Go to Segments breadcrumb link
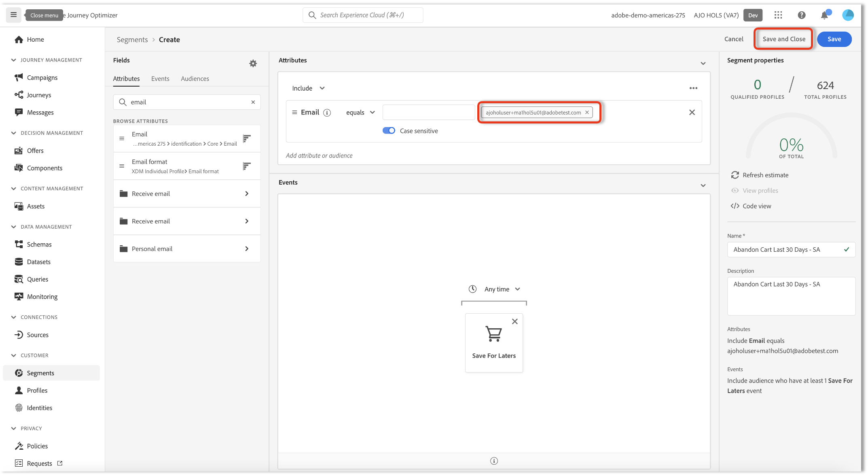Screen dimensions: 868x476 [x=132, y=40]
